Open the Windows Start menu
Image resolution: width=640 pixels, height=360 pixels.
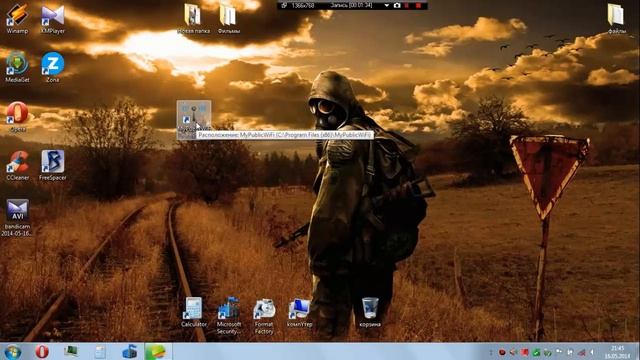(x=12, y=352)
